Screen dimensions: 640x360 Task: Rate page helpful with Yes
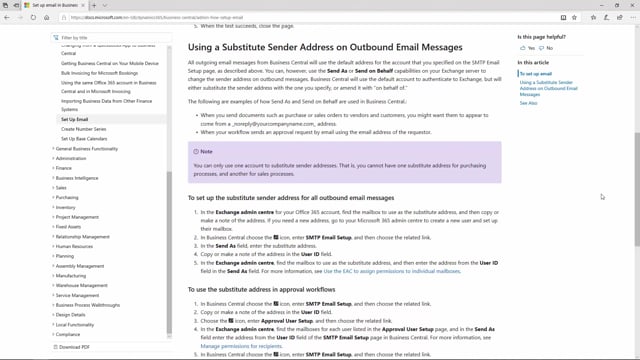(x=527, y=48)
